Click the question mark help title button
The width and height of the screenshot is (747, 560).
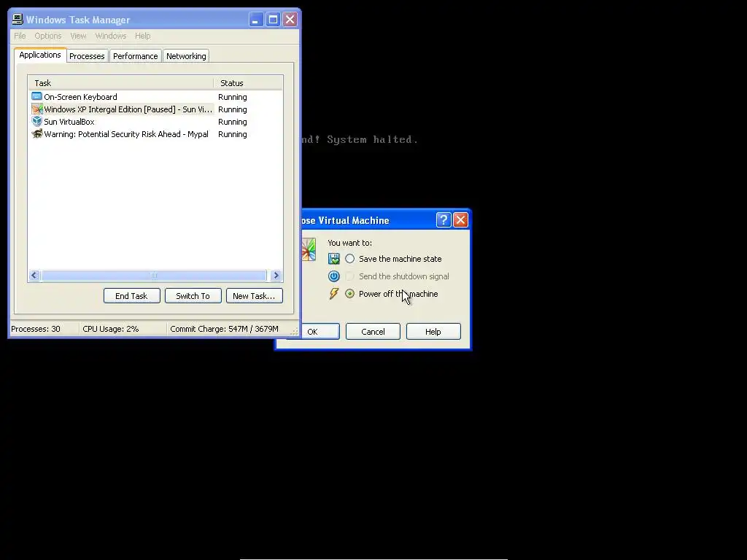tap(444, 219)
